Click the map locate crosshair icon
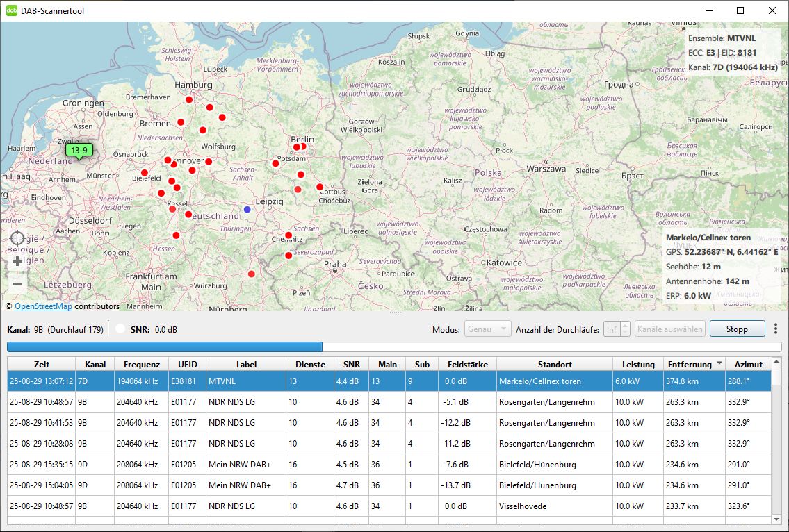The image size is (789, 532). 17,239
